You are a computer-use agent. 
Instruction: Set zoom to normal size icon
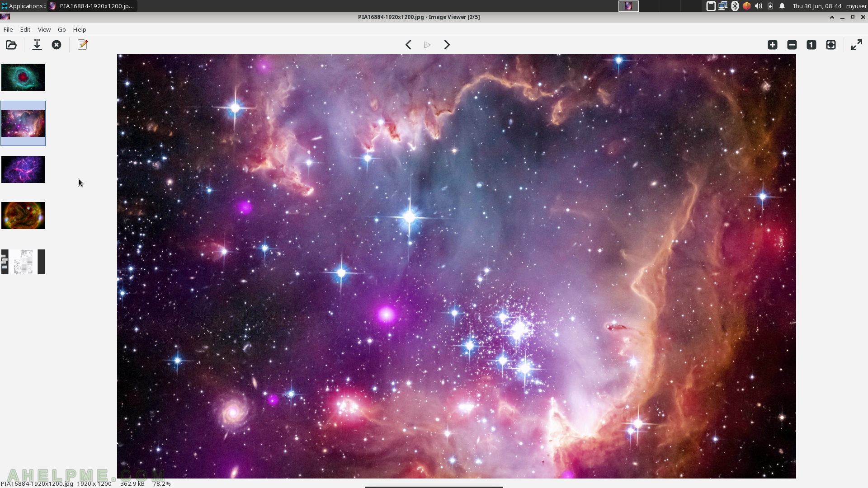[811, 45]
